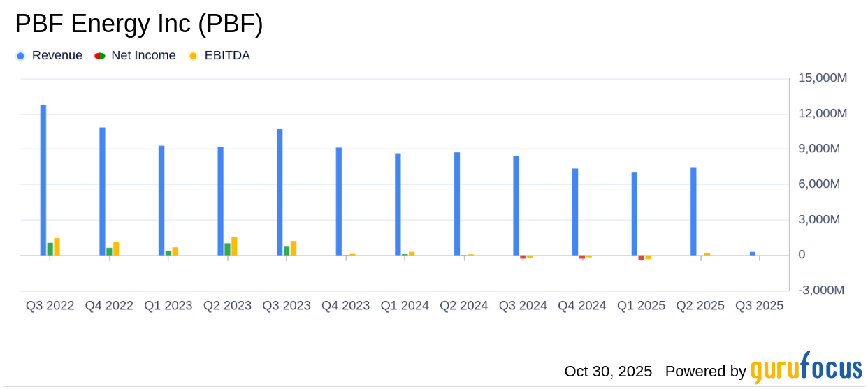Click the Q4 2023 x-axis label
The image size is (868, 389).
[345, 306]
